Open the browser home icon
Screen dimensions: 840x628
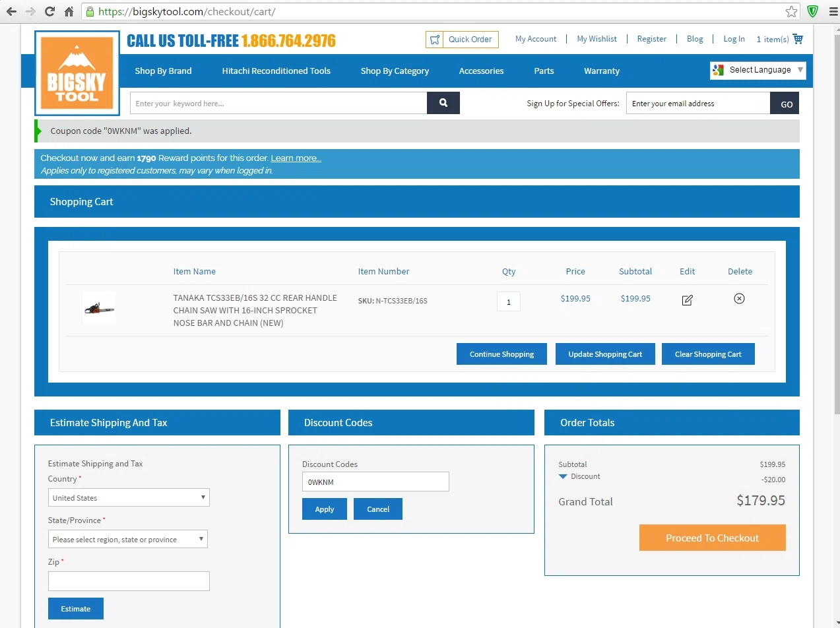coord(69,12)
